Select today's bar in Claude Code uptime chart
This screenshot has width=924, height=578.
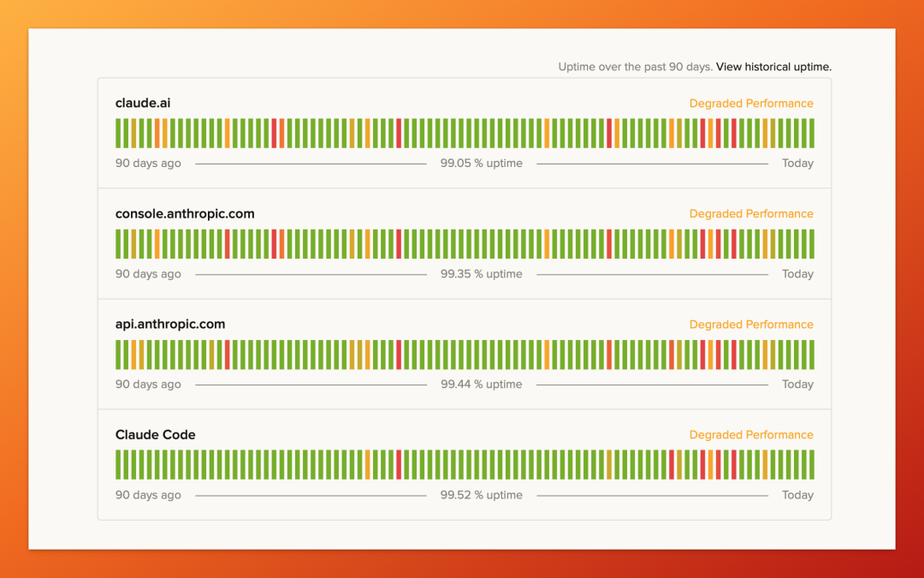812,465
